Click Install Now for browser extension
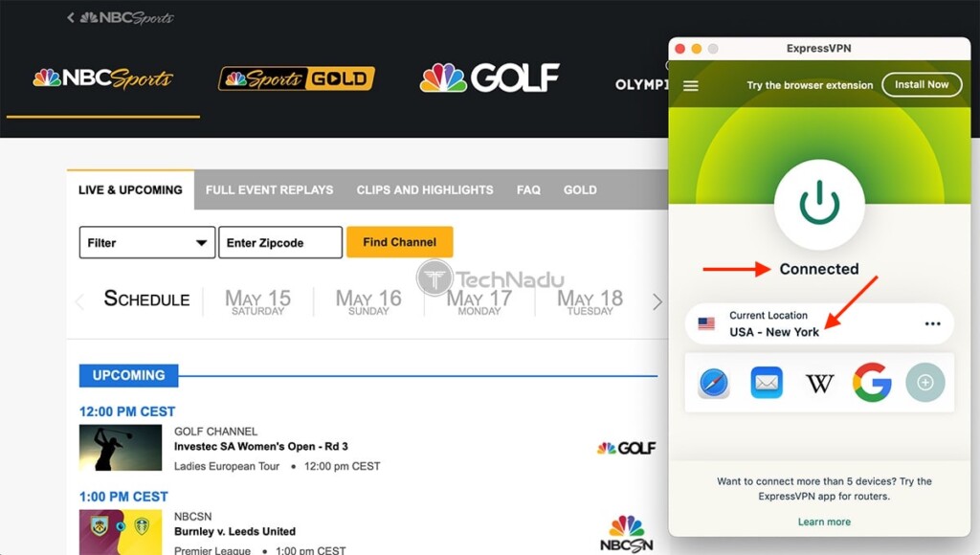 (922, 85)
